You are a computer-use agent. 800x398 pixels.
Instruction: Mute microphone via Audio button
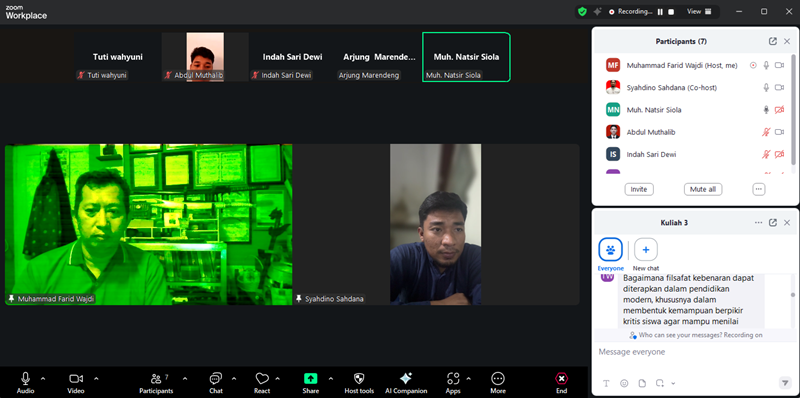point(26,383)
